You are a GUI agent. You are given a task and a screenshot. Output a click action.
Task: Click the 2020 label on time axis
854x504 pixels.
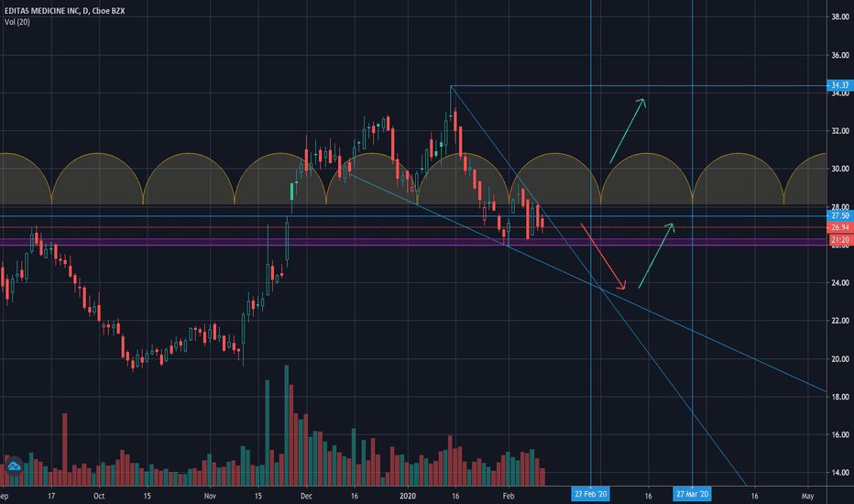click(x=408, y=496)
